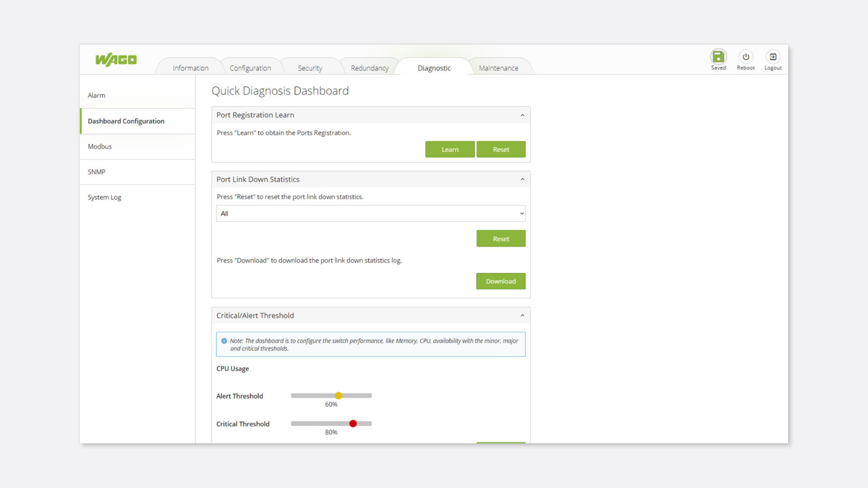Switch to the Redundancy tab
The height and width of the screenshot is (488, 868).
pos(369,68)
